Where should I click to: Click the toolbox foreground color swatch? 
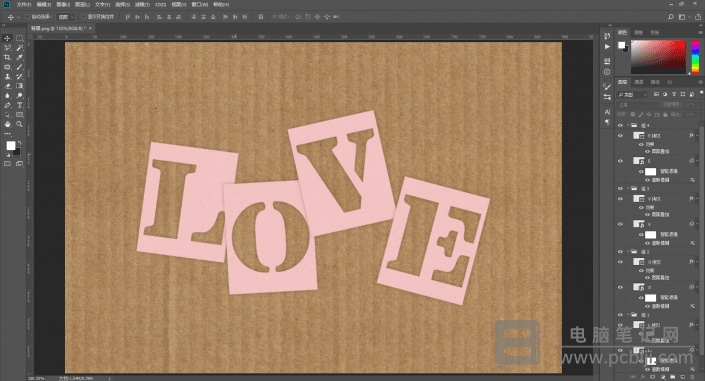tap(11, 145)
